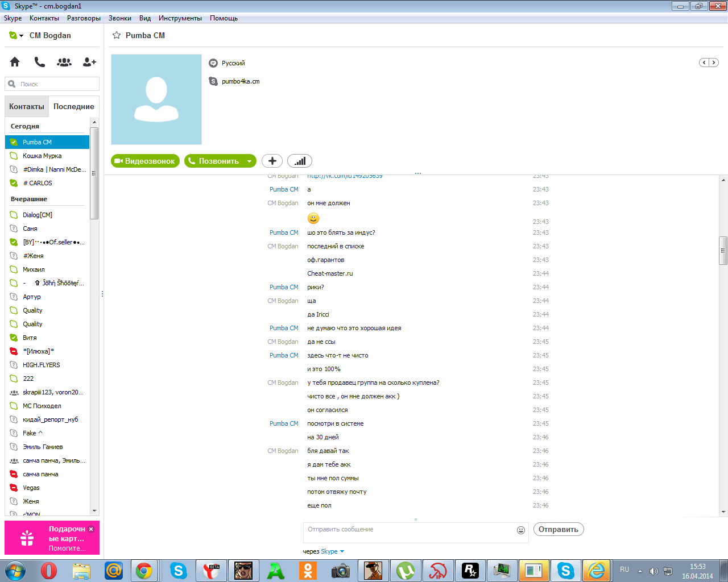Close the pink gift card ad
728x582 pixels.
pyautogui.click(x=91, y=529)
